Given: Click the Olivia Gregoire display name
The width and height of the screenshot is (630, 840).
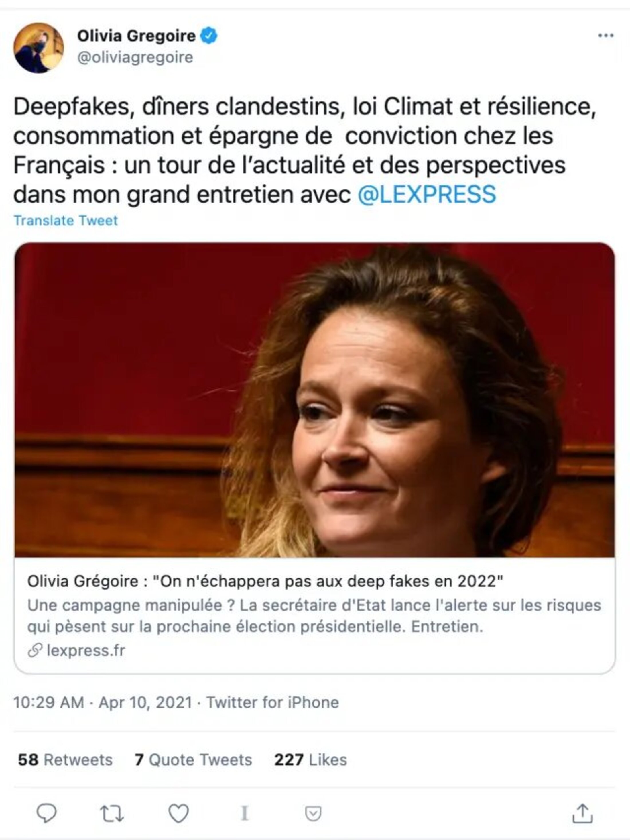Looking at the screenshot, I should tap(136, 36).
